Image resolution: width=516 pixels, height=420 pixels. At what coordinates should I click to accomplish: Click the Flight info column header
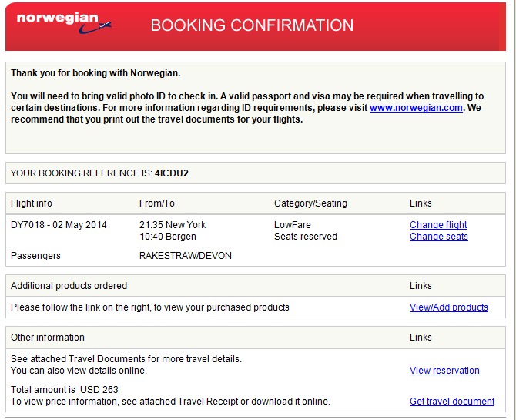click(x=32, y=203)
